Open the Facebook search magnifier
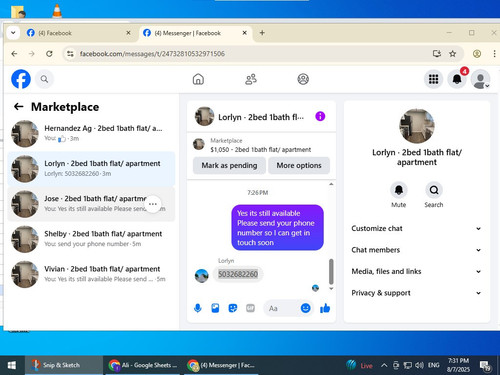This screenshot has width=500, height=375. coord(44,79)
